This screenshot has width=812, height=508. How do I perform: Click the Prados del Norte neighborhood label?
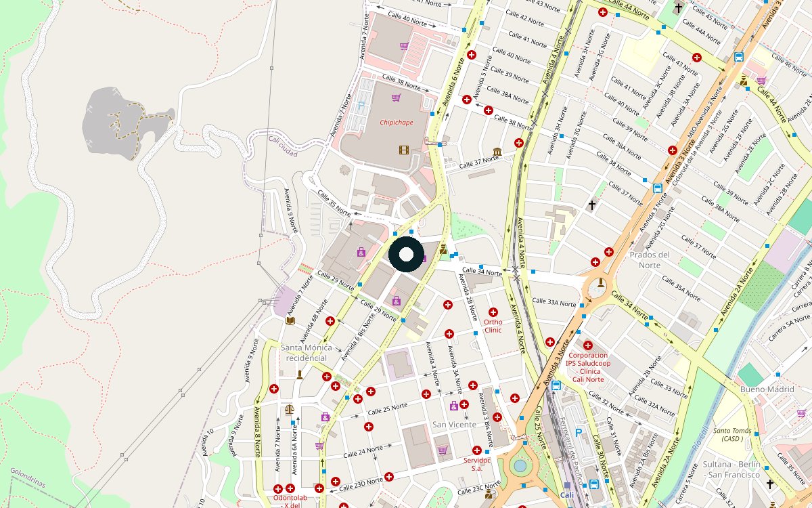[650, 259]
